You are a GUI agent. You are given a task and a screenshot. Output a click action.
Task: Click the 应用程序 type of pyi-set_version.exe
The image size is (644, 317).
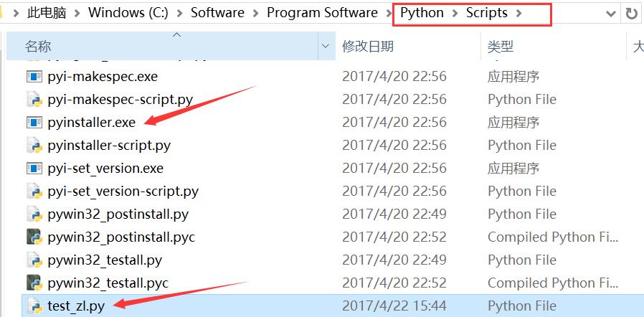pyautogui.click(x=513, y=169)
